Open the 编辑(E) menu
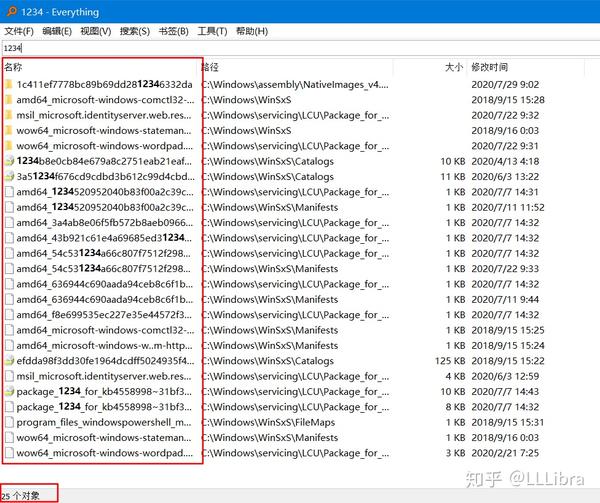This screenshot has width=600, height=503. coord(57,31)
